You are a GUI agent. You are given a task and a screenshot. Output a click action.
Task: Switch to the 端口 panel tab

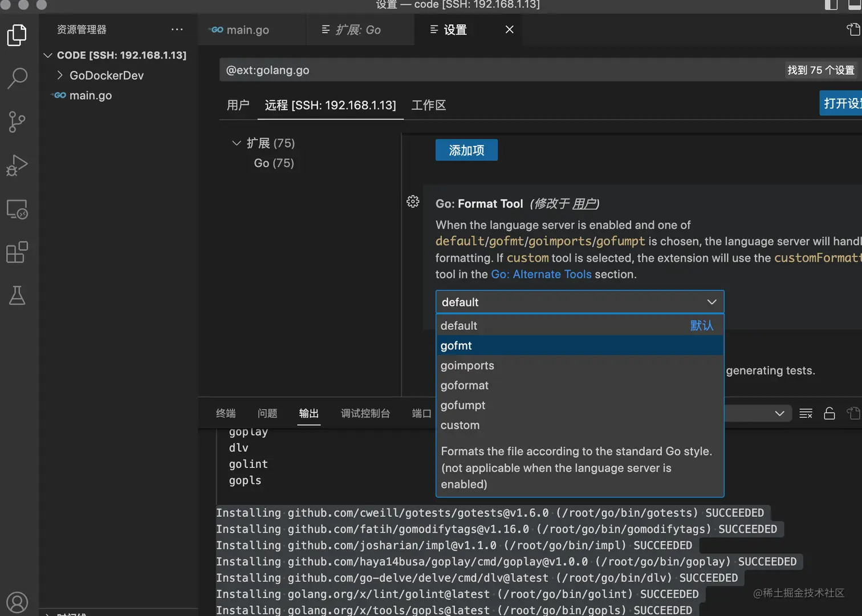pyautogui.click(x=422, y=413)
